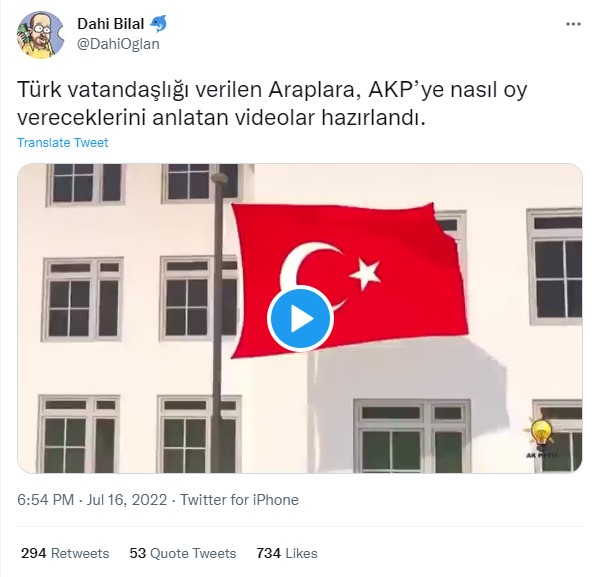Click Dahi Bilal's profile avatar
The width and height of the screenshot is (596, 577).
click(x=41, y=35)
